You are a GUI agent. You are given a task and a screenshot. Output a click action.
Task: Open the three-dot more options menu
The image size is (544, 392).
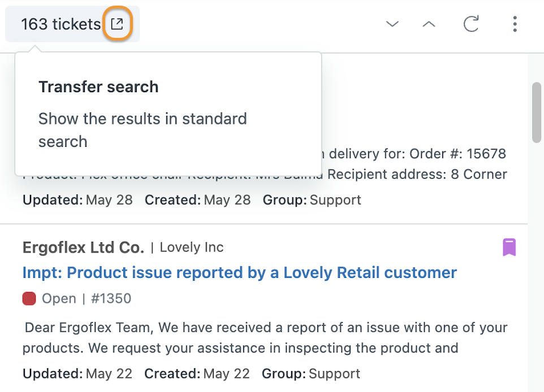515,24
